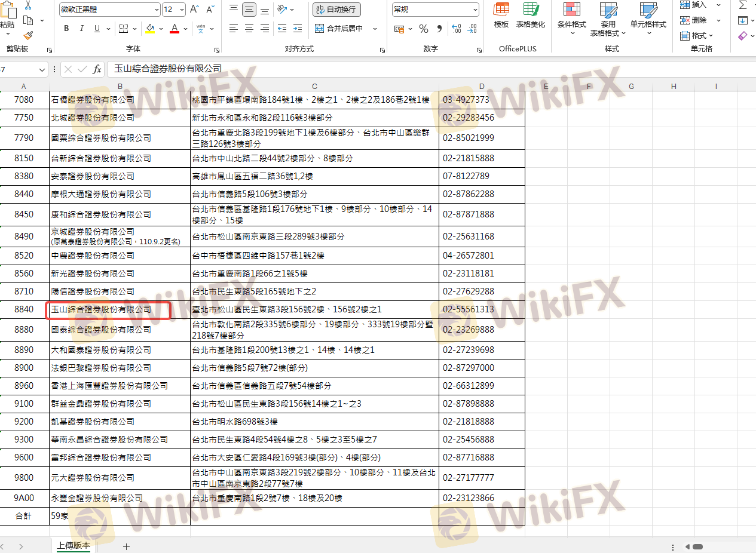Click the AutoSum sigma icon

tap(743, 5)
